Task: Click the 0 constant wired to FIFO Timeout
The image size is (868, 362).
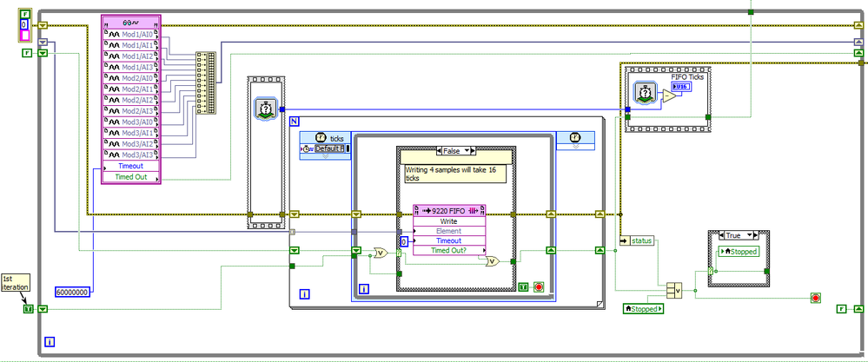Action: click(x=404, y=241)
